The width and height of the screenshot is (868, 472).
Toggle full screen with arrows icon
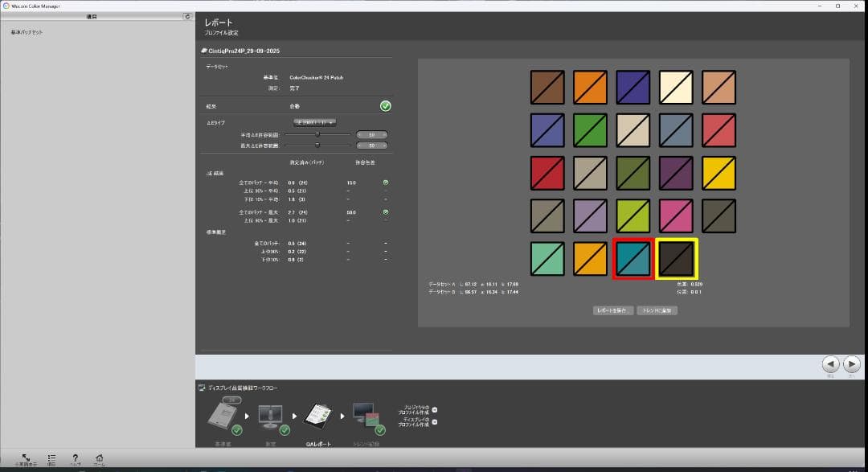[x=26, y=458]
